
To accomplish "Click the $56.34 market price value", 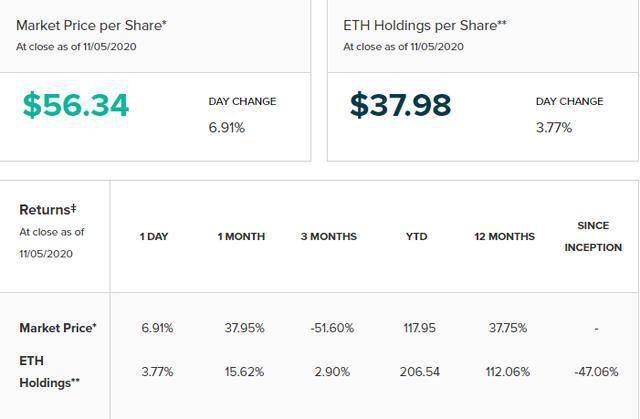I will 76,105.
